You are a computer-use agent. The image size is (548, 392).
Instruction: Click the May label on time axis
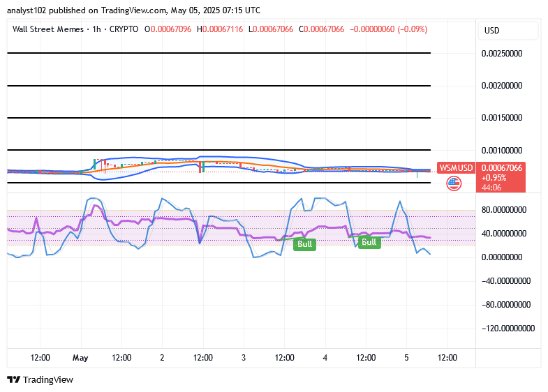coord(80,358)
